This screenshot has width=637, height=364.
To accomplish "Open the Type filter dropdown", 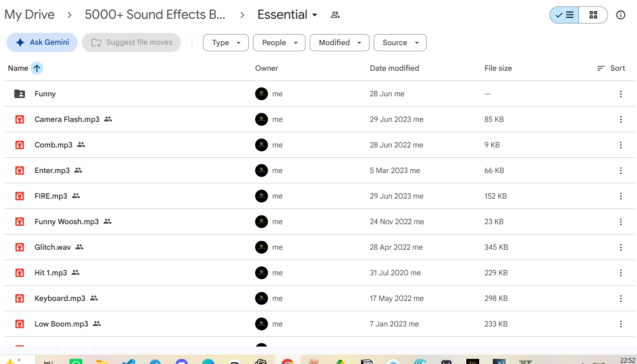I will coord(226,43).
